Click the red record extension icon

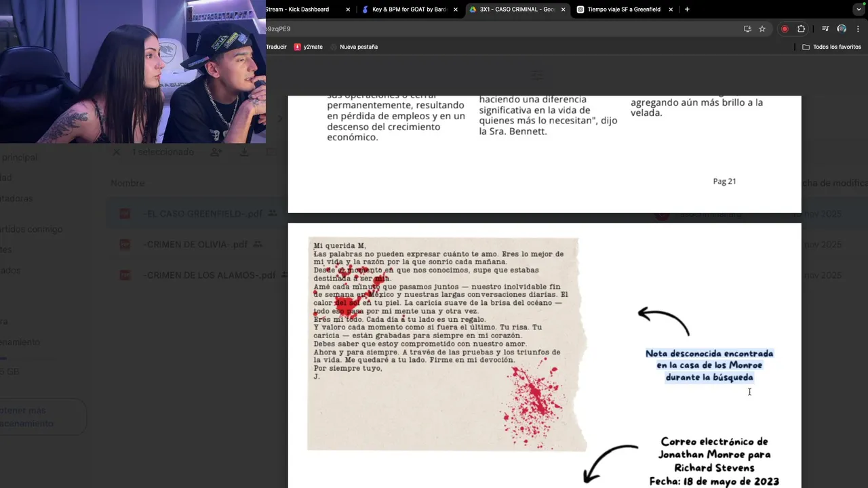[x=785, y=29]
